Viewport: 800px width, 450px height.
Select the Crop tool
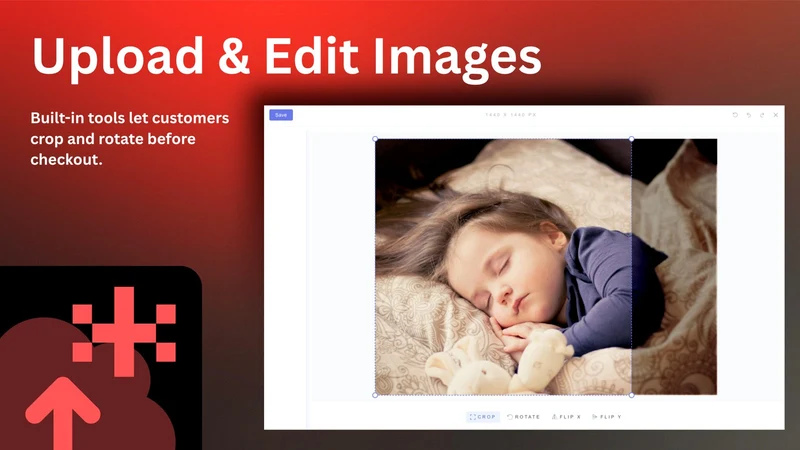(483, 417)
